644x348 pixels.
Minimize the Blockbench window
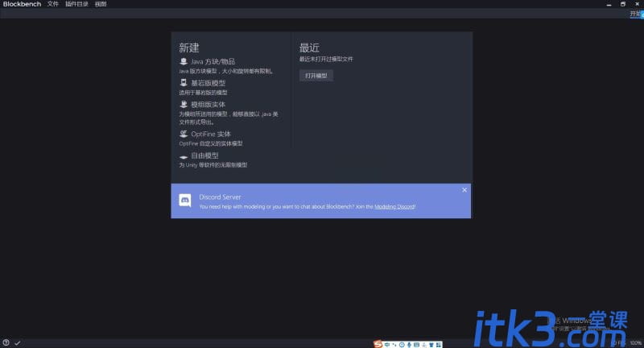pos(609,4)
